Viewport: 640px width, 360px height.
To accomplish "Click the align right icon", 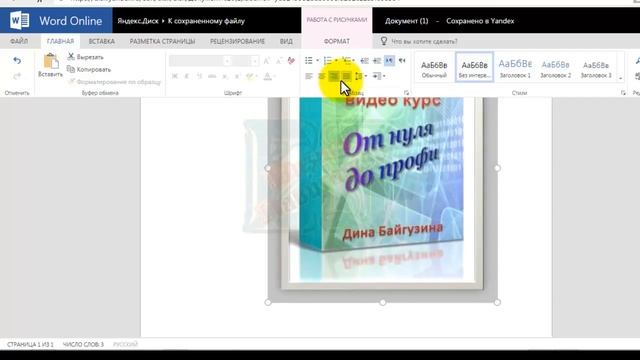I will (334, 76).
